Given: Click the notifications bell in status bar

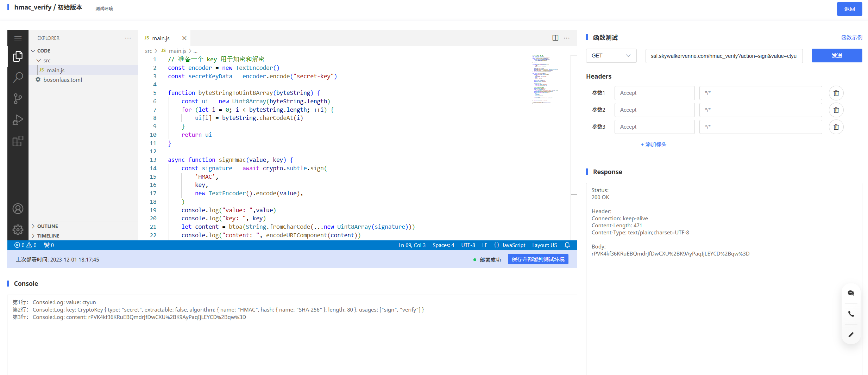Looking at the screenshot, I should pyautogui.click(x=567, y=245).
